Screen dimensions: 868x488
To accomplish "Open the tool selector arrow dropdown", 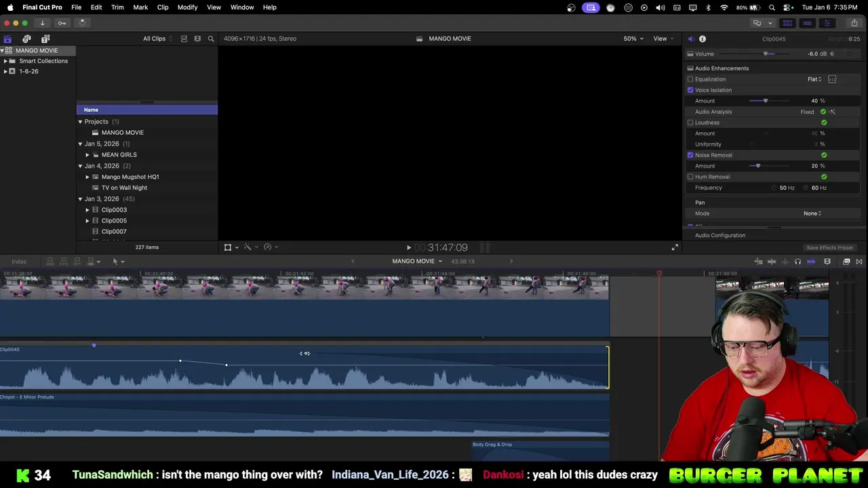I will point(118,262).
